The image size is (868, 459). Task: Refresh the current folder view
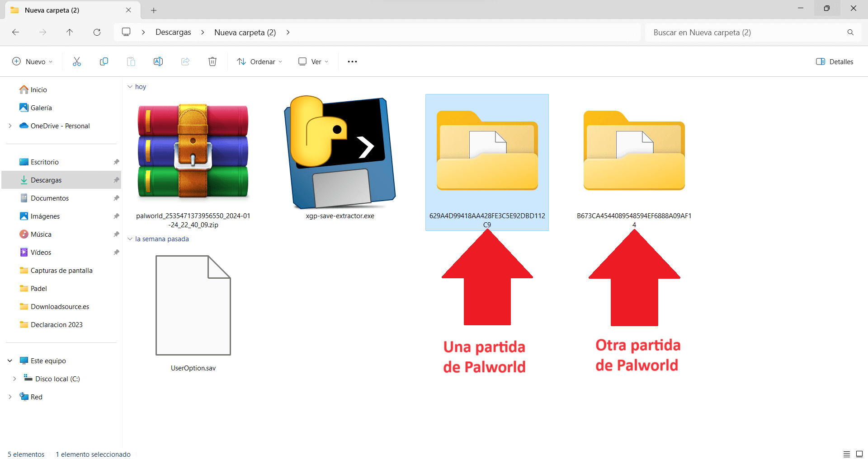tap(97, 32)
